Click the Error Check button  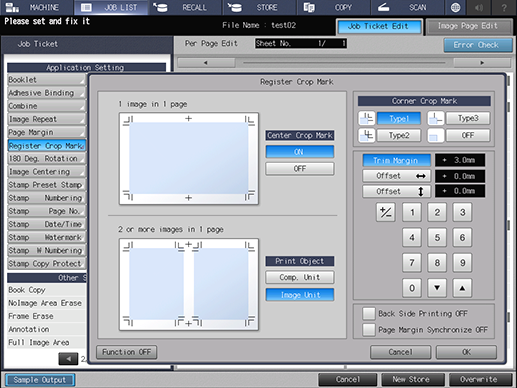pyautogui.click(x=478, y=45)
